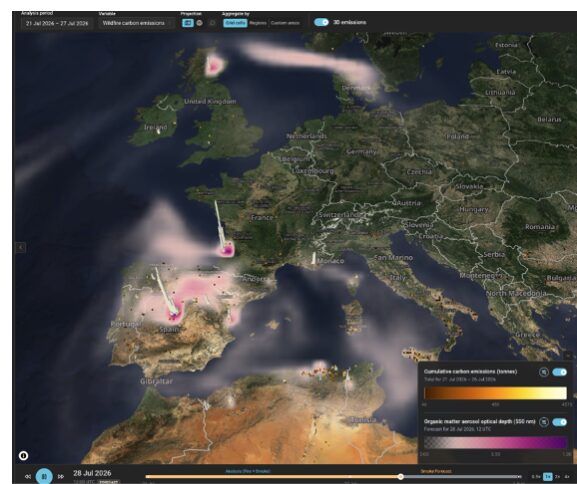
Task: Click the Analysis (Fire + Smoke) timeline label
Action: pos(248,471)
